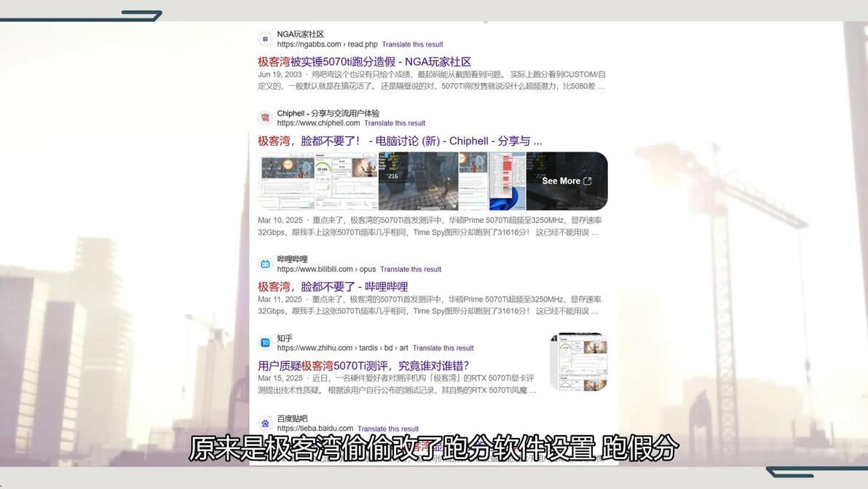
Task: Click the snippet dated Mar 10, 2025
Action: coord(430,227)
